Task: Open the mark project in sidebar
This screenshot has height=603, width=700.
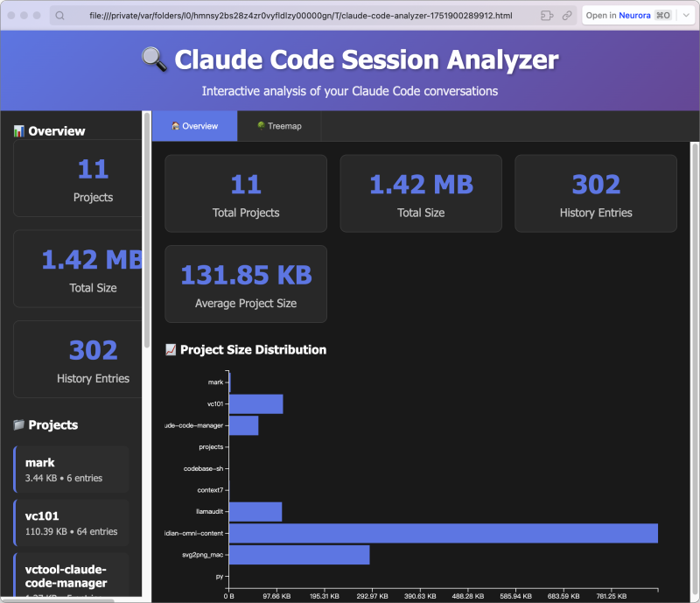Action: 72,469
